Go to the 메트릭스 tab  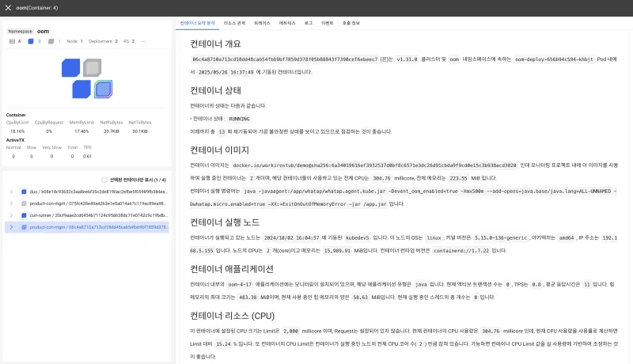(x=287, y=23)
